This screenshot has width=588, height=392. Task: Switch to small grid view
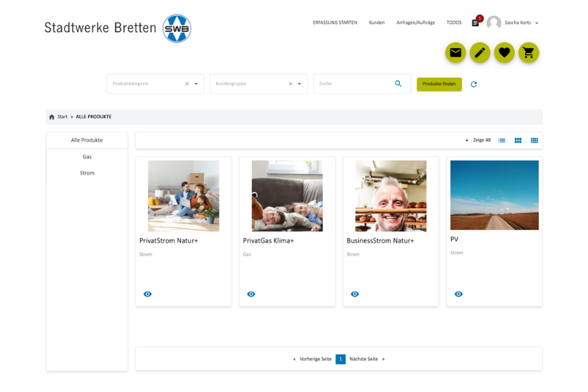click(x=534, y=140)
